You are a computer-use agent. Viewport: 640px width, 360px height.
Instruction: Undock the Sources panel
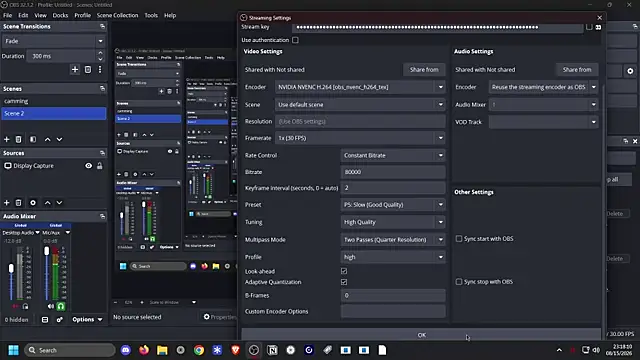[x=102, y=153]
